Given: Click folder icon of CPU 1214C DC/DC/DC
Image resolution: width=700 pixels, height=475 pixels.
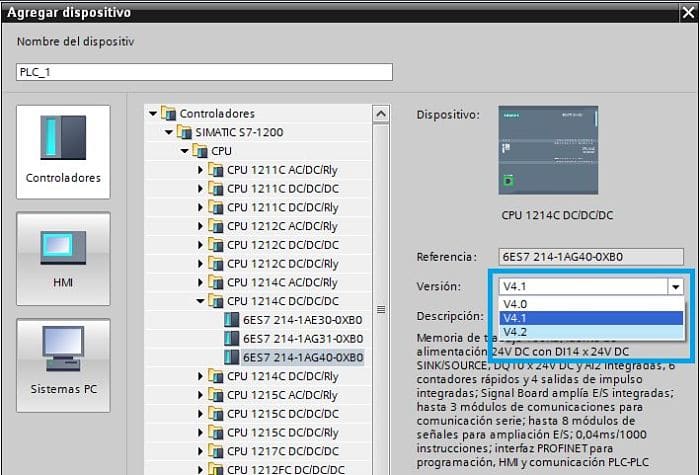Looking at the screenshot, I should (216, 301).
